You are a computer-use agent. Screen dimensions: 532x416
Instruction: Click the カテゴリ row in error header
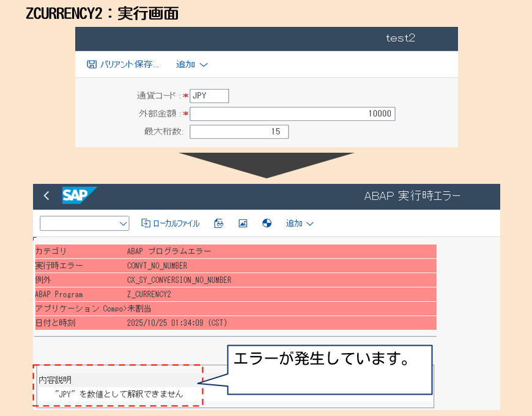(235, 251)
